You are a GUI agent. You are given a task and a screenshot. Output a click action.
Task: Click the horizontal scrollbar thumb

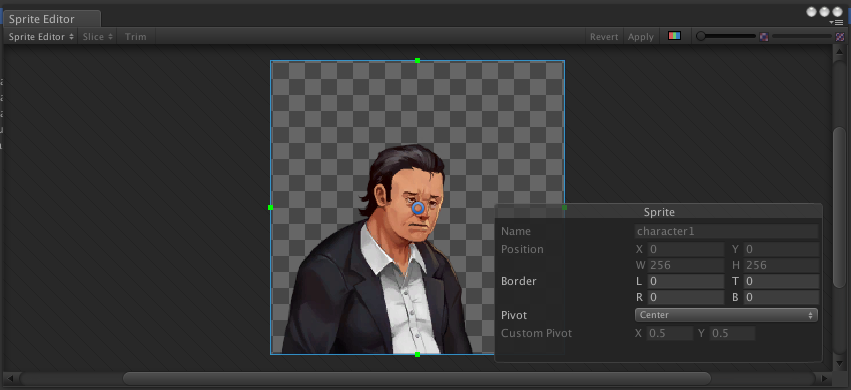(x=417, y=378)
